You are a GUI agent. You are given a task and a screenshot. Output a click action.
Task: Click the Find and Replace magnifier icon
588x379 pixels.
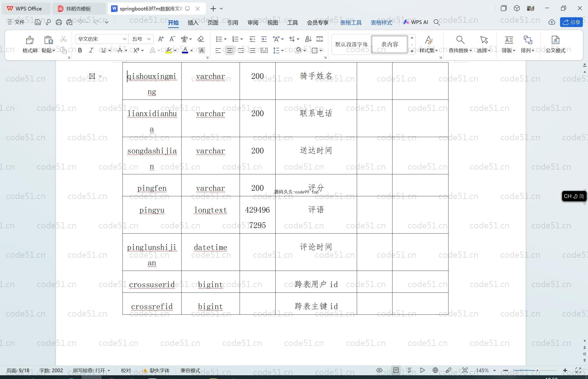coord(460,40)
